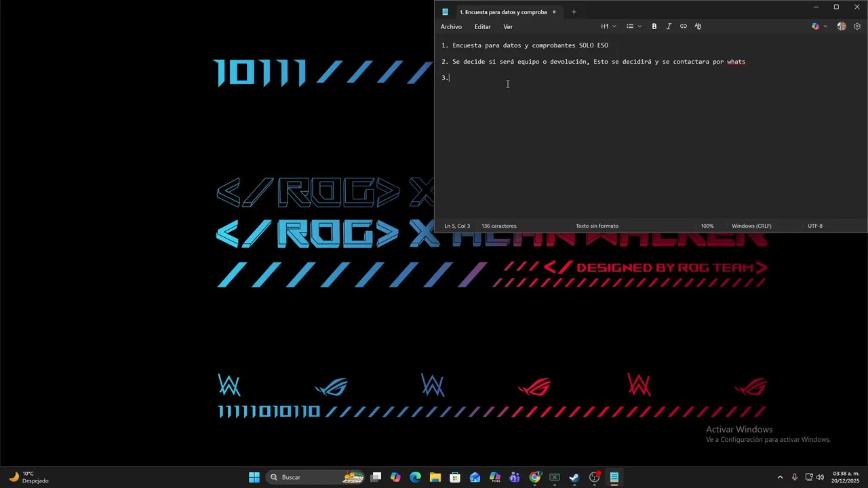Open the list style dropdown
This screenshot has height=488, width=868.
(634, 26)
